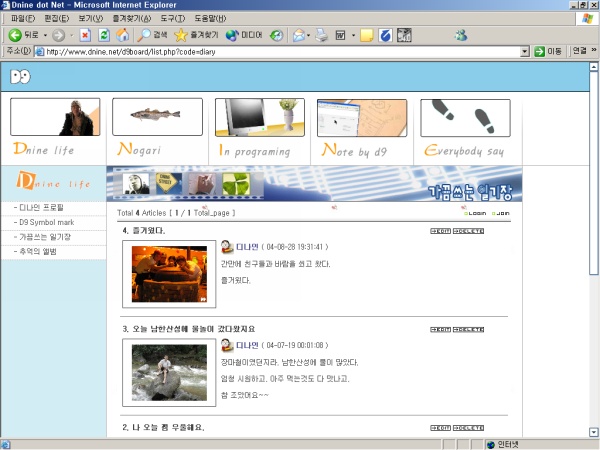
Task: Open the In programing section
Action: [x=260, y=127]
